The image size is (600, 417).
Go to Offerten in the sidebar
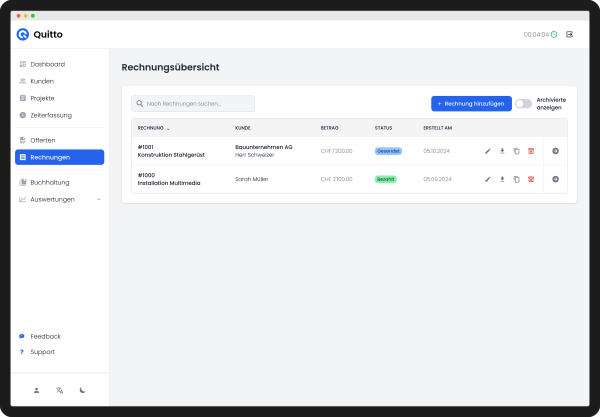click(42, 140)
